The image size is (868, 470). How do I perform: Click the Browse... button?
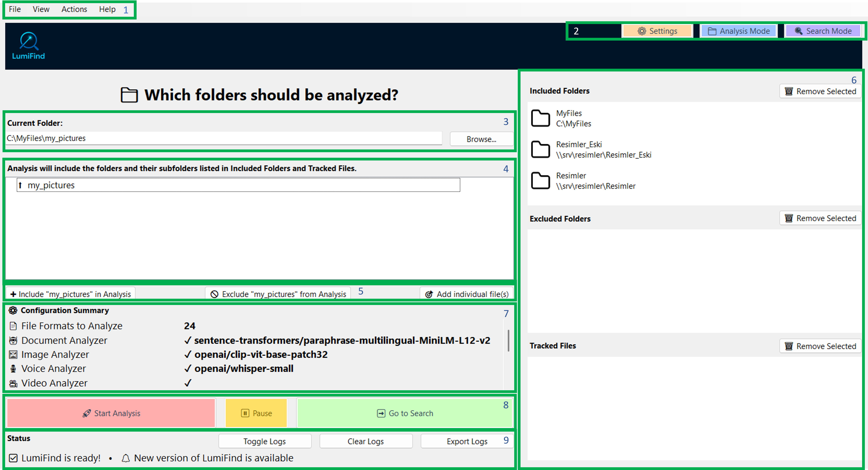481,139
